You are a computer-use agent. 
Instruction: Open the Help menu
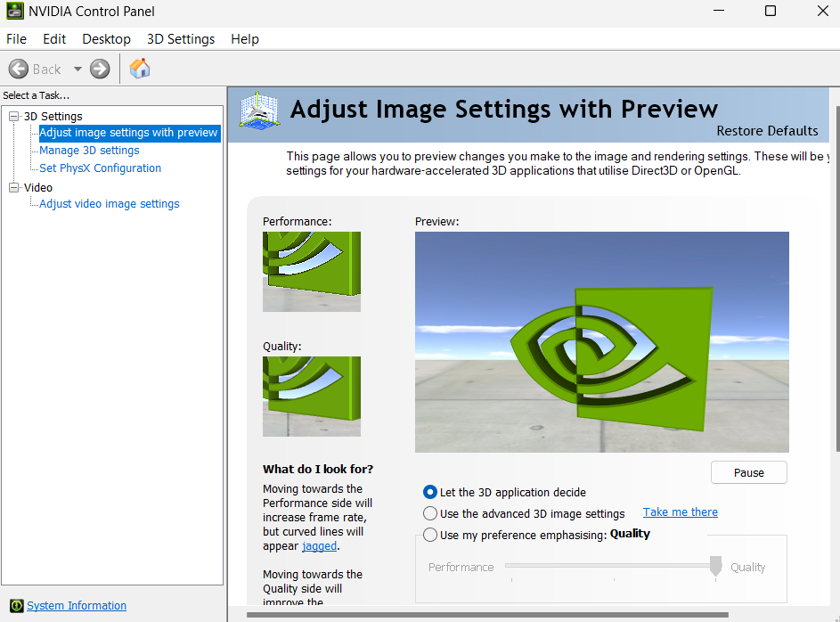[x=245, y=39]
